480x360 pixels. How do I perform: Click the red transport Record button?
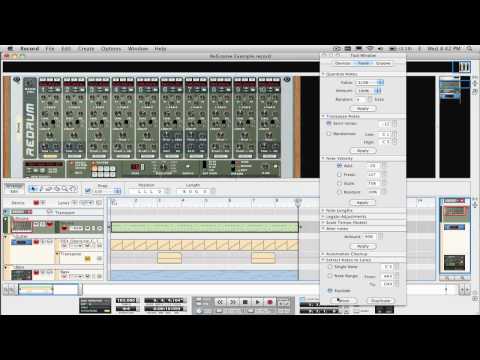270,302
